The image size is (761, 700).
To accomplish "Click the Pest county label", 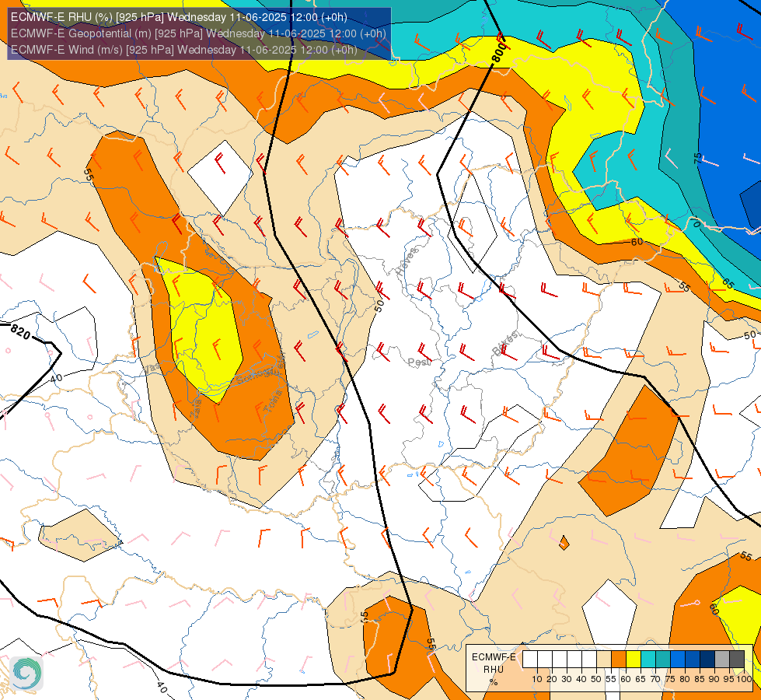I will (x=418, y=362).
